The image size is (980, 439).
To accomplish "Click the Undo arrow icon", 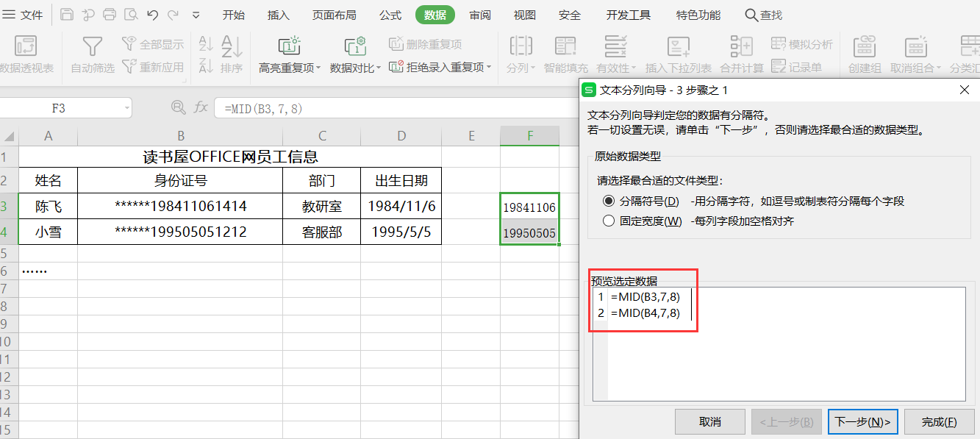I will coord(153,15).
